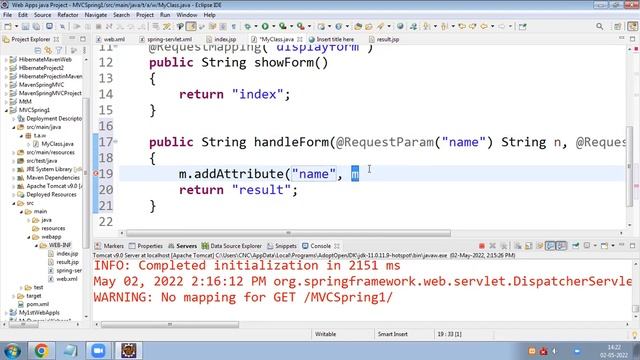
Task: Switch to the result.jsp editor tab
Action: click(384, 40)
